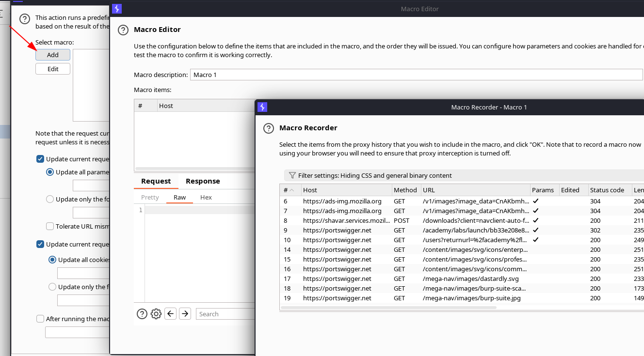Click the Burp lightning icon in Macro Recorder title
This screenshot has width=644, height=356.
[x=262, y=107]
